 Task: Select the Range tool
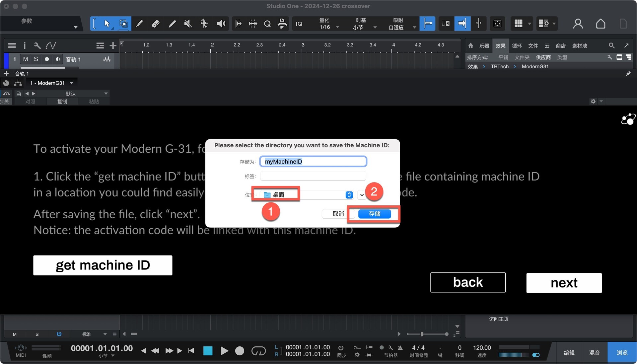(x=123, y=24)
